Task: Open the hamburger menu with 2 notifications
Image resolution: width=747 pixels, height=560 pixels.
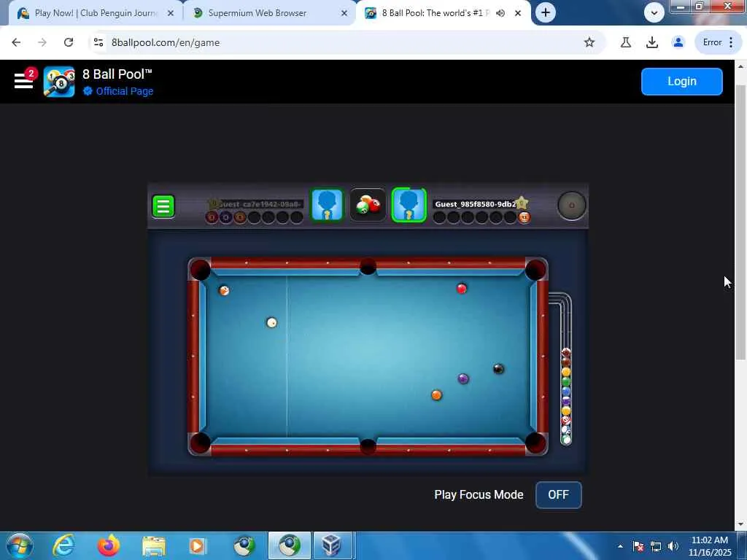Action: tap(24, 80)
